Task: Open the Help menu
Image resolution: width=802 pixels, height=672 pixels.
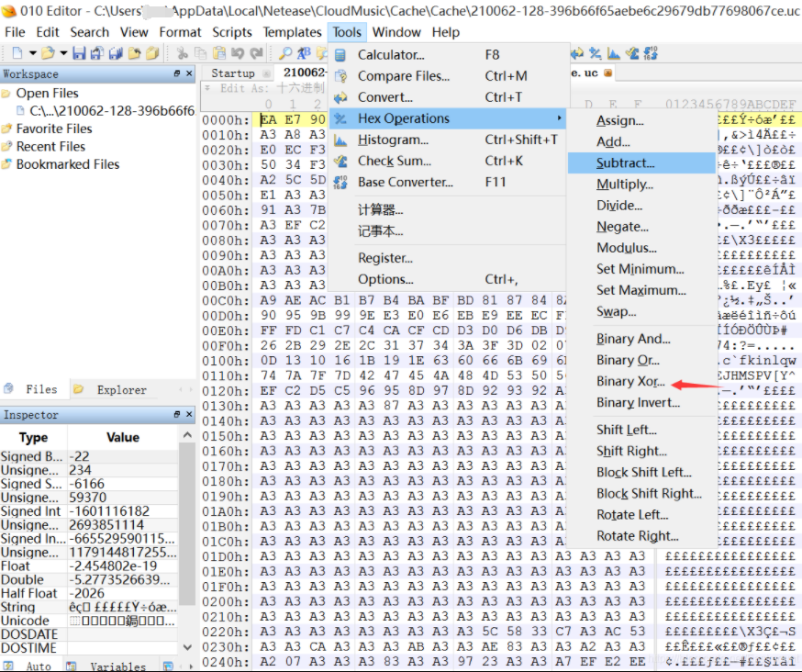Action: point(445,32)
